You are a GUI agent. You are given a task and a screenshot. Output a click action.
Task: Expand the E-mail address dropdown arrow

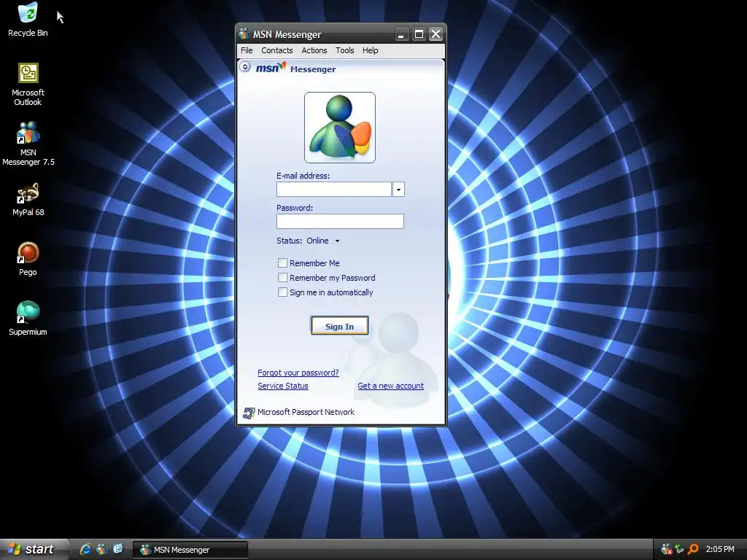tap(399, 190)
